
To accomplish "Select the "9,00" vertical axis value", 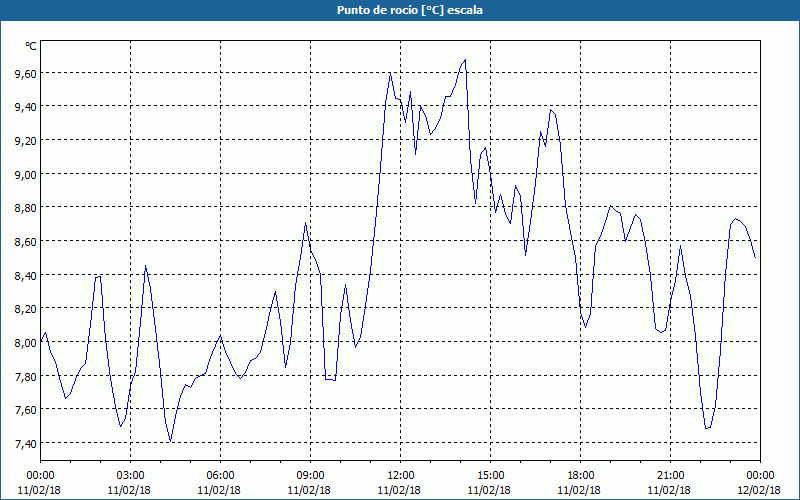I will click(26, 174).
